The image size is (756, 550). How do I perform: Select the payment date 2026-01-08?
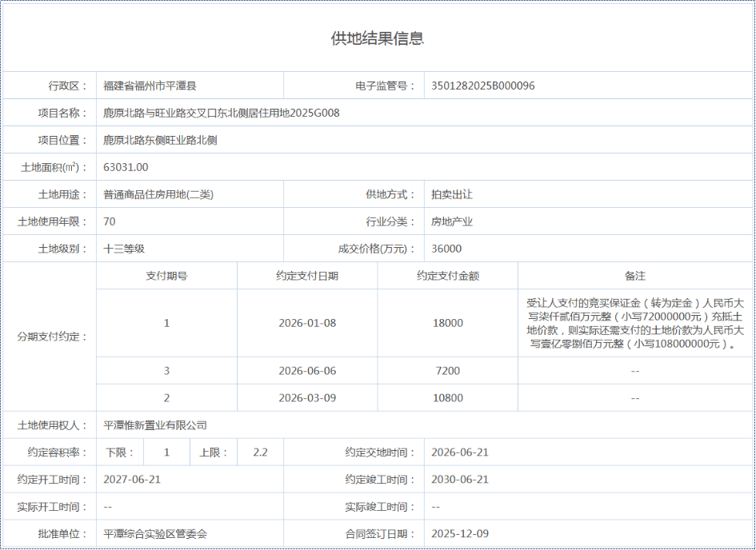pyautogui.click(x=307, y=323)
